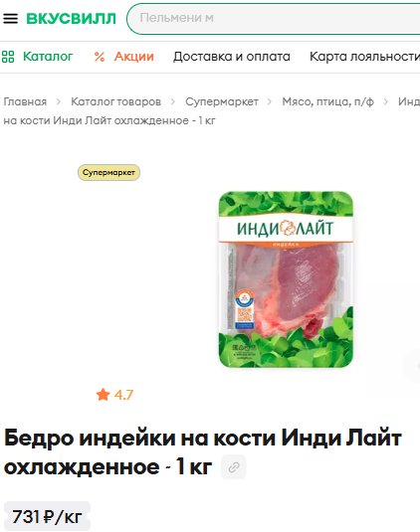Viewport: 420px width, 532px height.
Task: Open Карта лояльности page
Action: 364,57
